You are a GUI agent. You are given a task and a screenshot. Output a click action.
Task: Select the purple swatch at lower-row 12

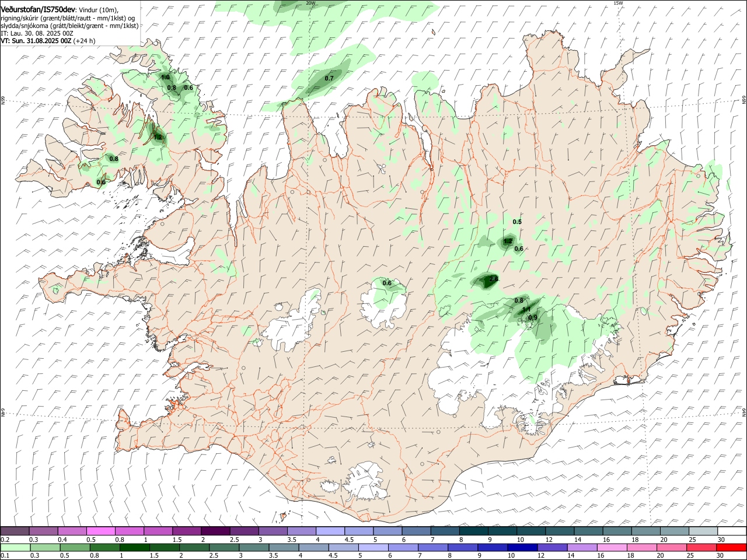pos(551,547)
